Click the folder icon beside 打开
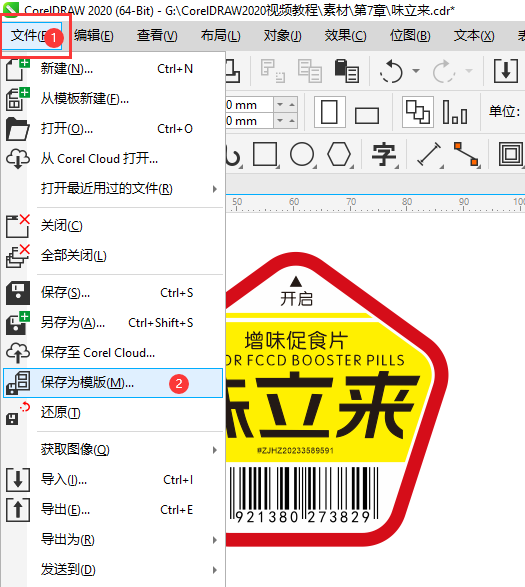525x587 pixels. (x=18, y=129)
